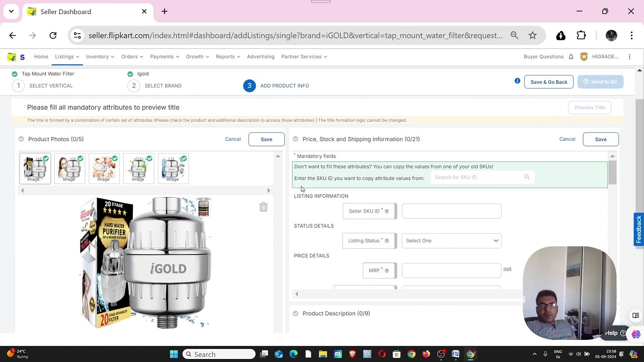
Task: Open the Feedback side tab
Action: point(638,229)
